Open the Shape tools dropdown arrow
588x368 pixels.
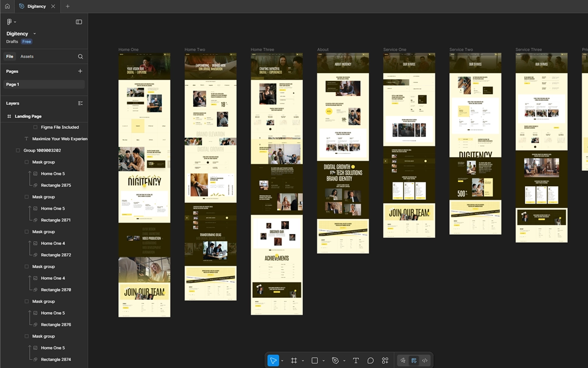pyautogui.click(x=324, y=360)
